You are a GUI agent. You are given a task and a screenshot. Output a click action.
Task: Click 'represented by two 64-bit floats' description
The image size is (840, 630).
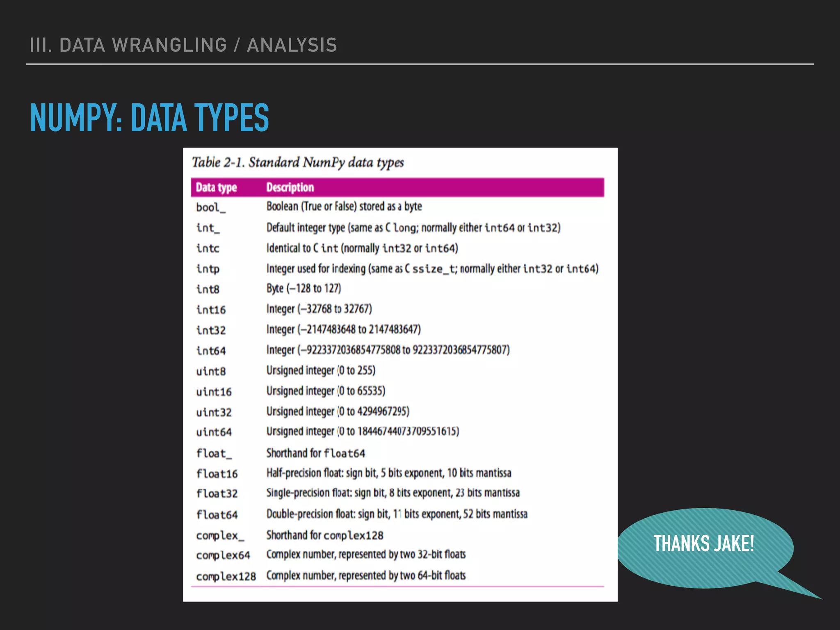point(366,576)
